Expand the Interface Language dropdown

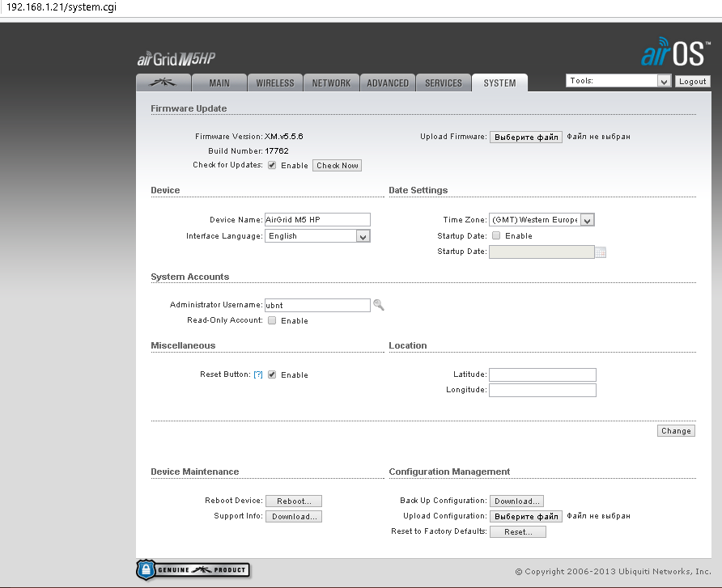(x=317, y=236)
